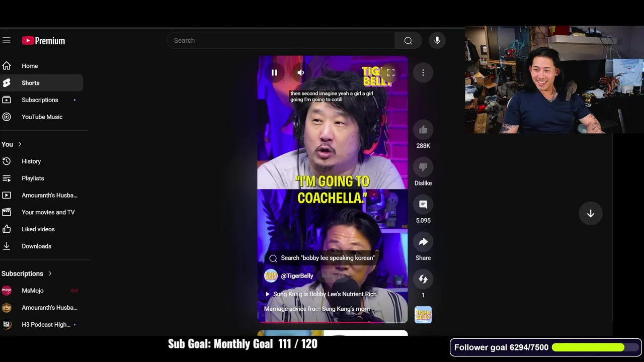Viewport: 644px width, 362px height.
Task: Click the Downloads arrow icon
Action: click(x=7, y=246)
